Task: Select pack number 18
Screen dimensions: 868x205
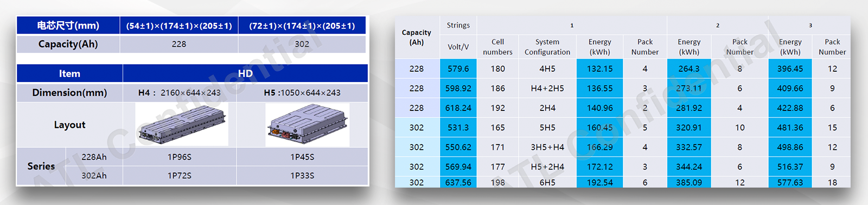Action: point(832,182)
